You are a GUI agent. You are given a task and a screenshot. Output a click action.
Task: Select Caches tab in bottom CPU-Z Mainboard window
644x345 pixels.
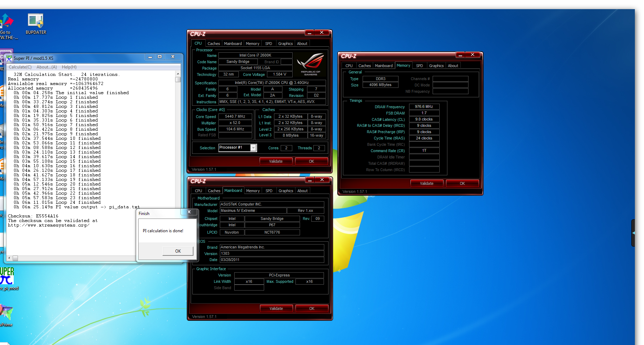click(214, 191)
